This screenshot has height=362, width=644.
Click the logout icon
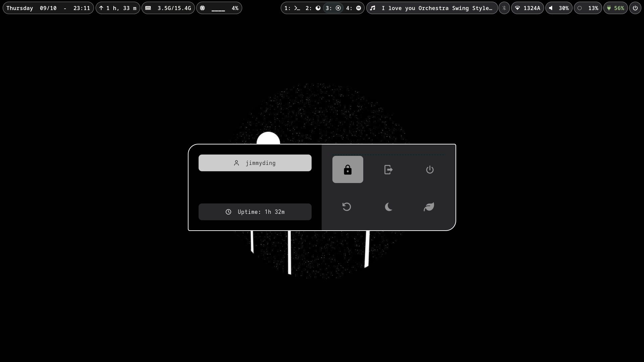tap(388, 170)
